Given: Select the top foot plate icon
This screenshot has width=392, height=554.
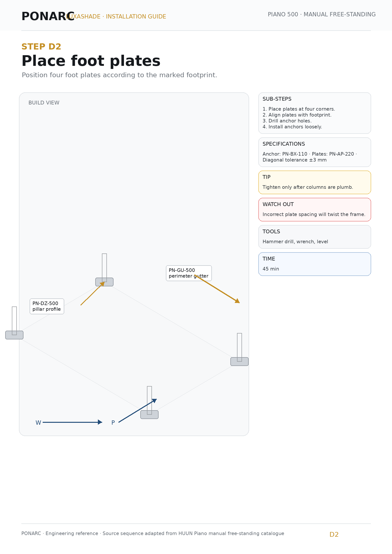Looking at the screenshot, I should click(x=104, y=282).
